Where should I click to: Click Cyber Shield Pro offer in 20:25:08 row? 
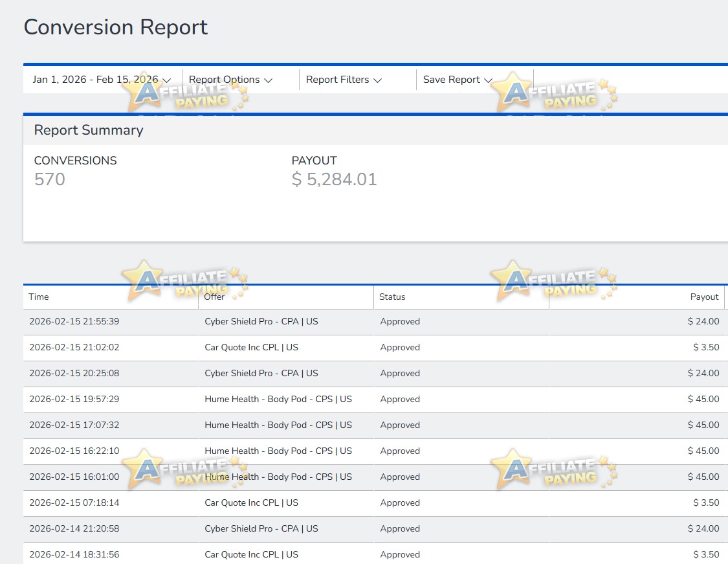click(261, 373)
